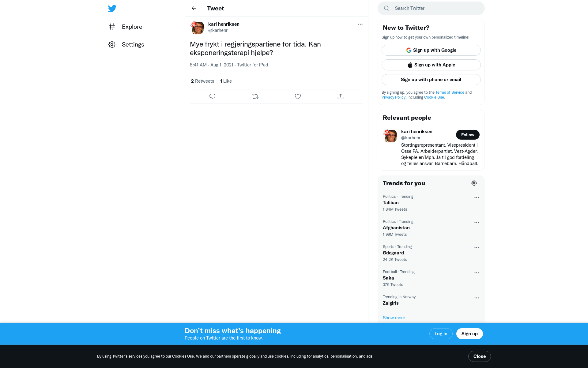Focus the Search Twitter field
The width and height of the screenshot is (588, 368).
[x=431, y=8]
